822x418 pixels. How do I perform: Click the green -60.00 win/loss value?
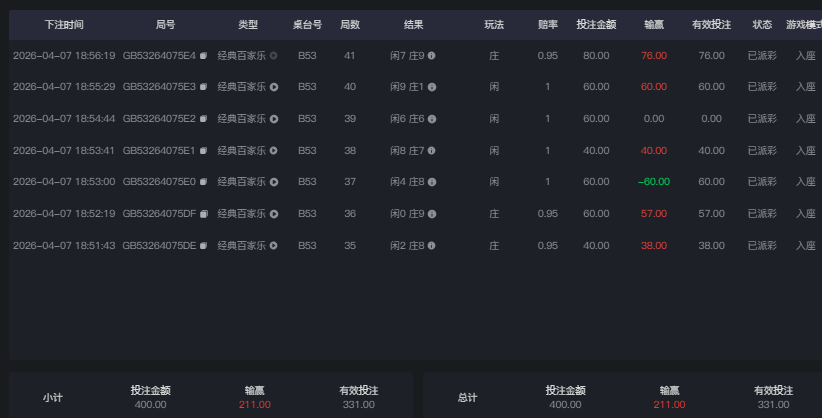tap(654, 182)
